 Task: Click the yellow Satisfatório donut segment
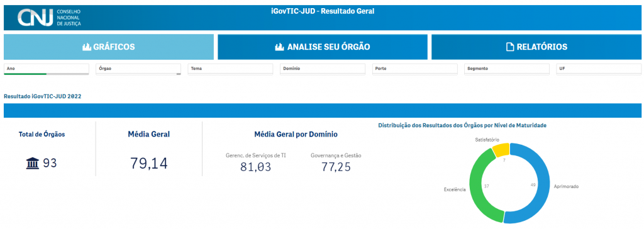click(501, 150)
